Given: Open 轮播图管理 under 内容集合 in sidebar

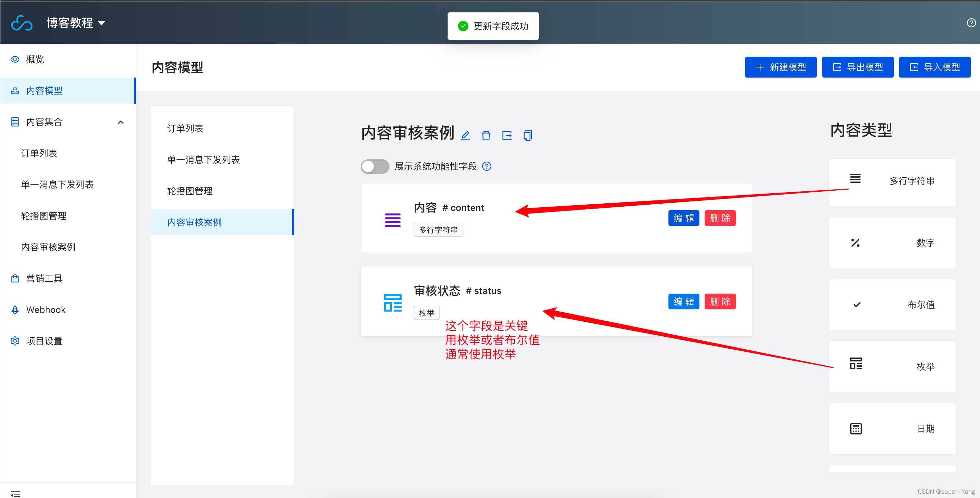Looking at the screenshot, I should 68,215.
